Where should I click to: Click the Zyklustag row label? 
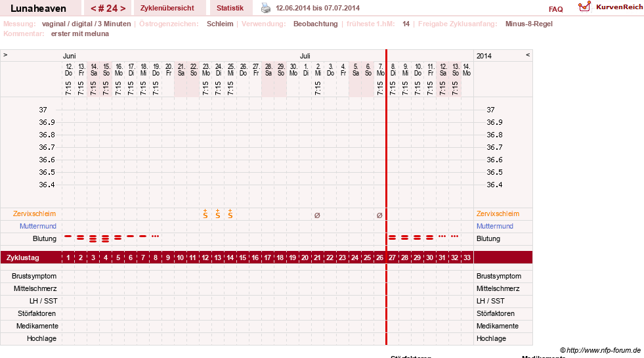click(22, 257)
